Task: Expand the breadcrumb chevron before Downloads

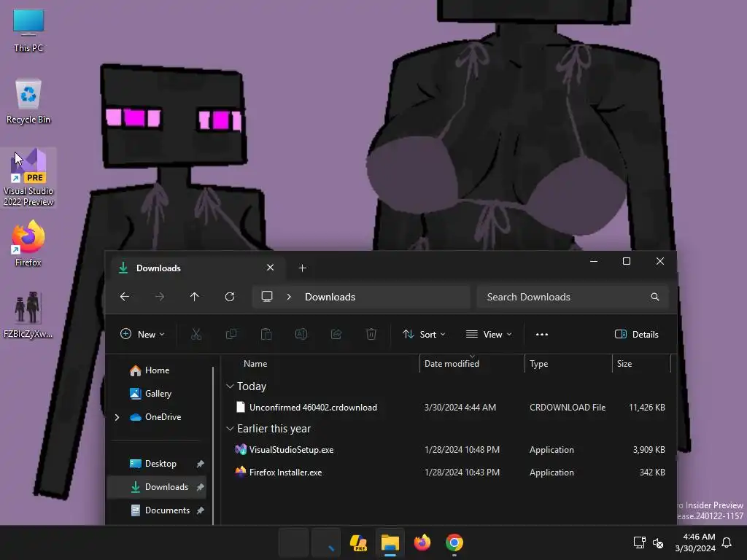Action: pos(289,297)
